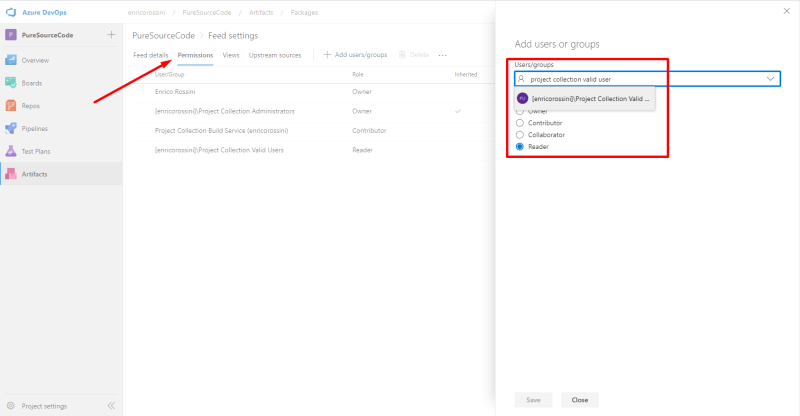The width and height of the screenshot is (800, 416).
Task: Open the Boards sidebar icon
Action: pyautogui.click(x=11, y=83)
